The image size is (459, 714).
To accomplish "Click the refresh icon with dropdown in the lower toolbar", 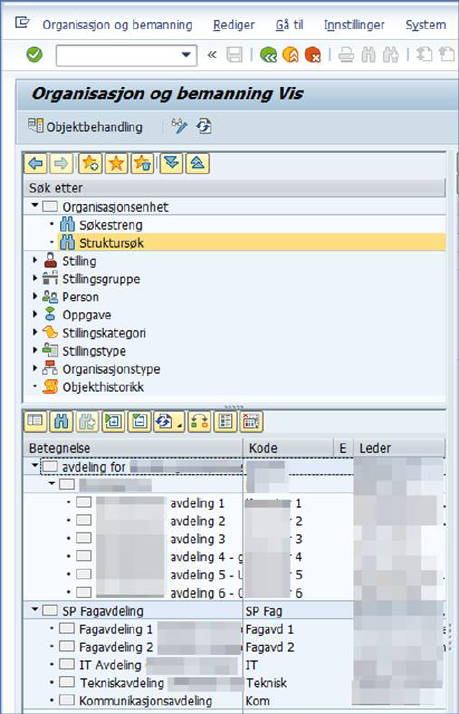I will pyautogui.click(x=168, y=422).
